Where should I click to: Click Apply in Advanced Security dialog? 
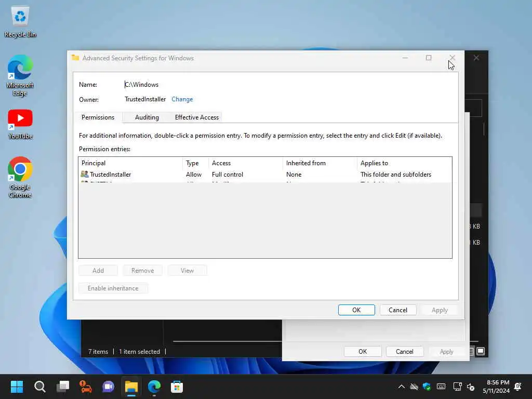click(440, 310)
